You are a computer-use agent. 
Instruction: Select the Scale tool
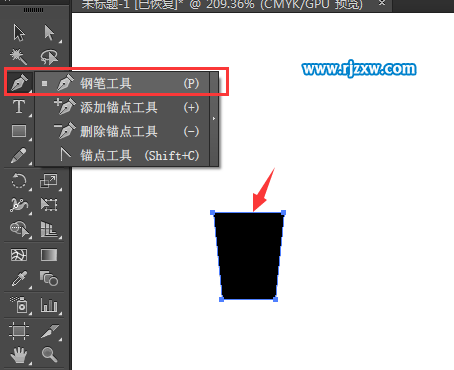49,181
